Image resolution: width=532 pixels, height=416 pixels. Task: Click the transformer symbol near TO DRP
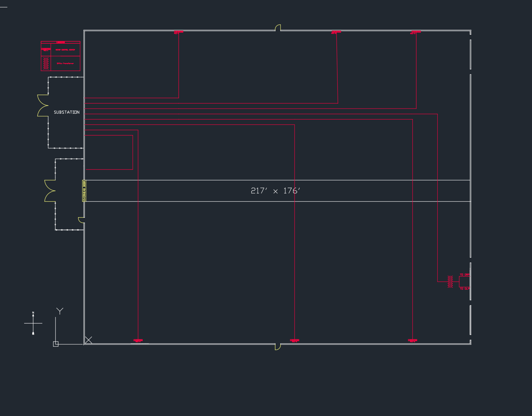[x=450, y=282]
